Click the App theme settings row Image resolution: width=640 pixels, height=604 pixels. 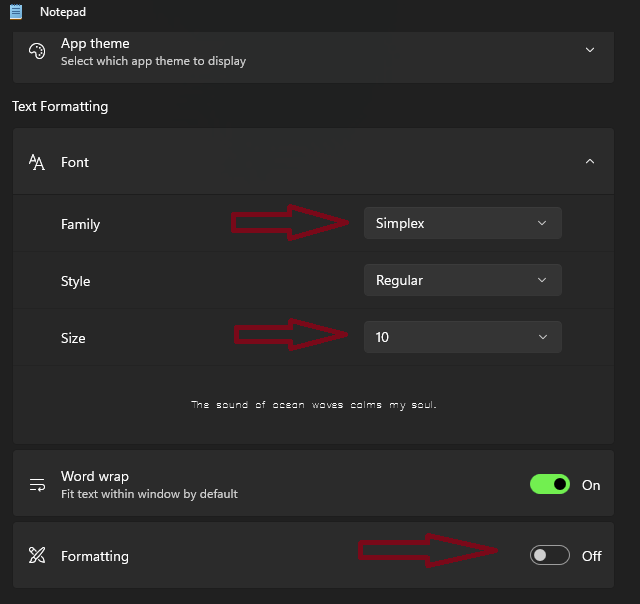point(300,52)
